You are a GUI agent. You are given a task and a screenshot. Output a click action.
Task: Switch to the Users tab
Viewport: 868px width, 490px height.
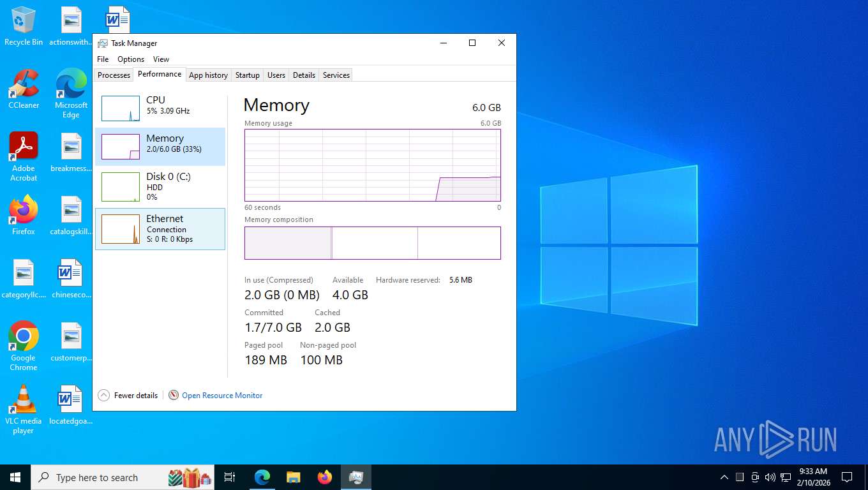(276, 75)
